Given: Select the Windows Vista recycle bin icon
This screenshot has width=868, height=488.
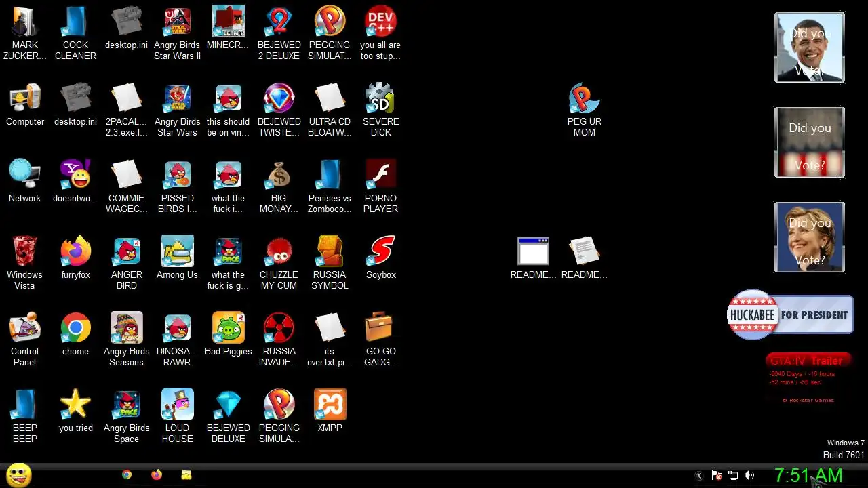Looking at the screenshot, I should pyautogui.click(x=25, y=264).
